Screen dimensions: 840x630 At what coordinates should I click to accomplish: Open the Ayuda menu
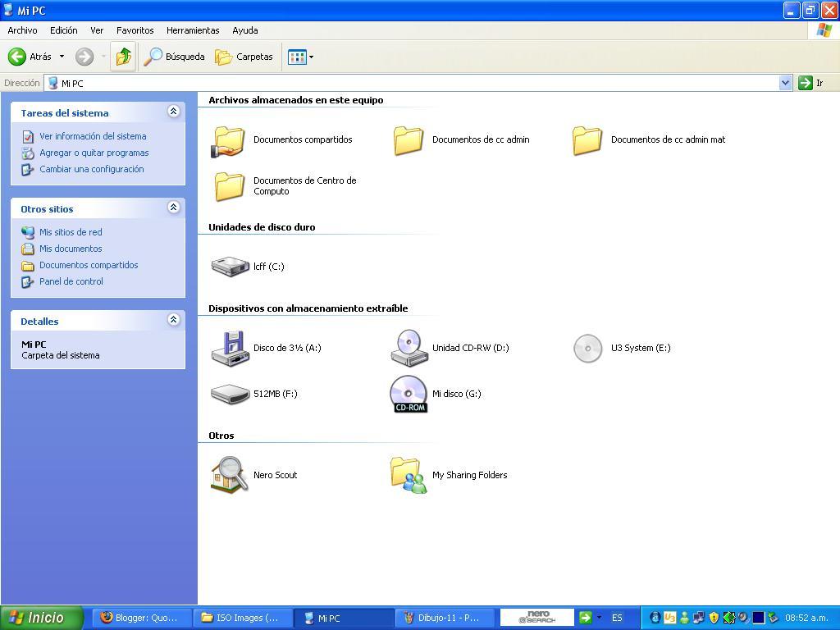[x=245, y=30]
